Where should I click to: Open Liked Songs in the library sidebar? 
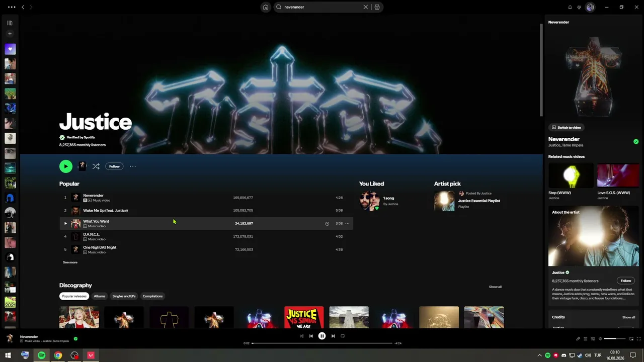tap(10, 49)
